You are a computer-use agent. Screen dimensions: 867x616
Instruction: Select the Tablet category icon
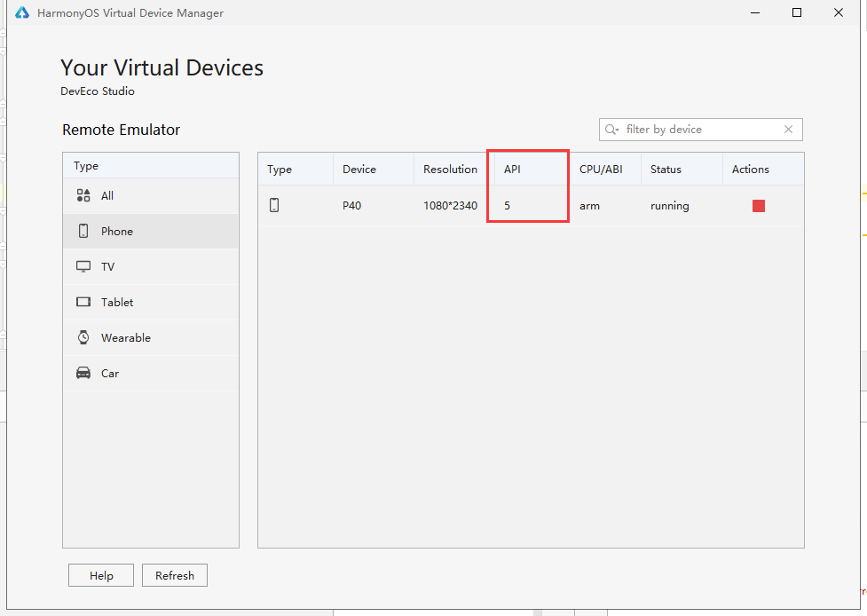coord(83,302)
